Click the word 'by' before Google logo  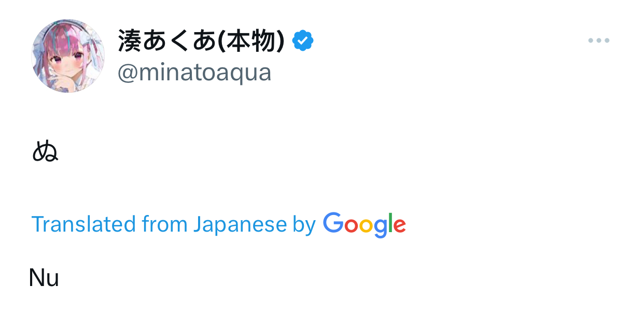click(x=304, y=225)
